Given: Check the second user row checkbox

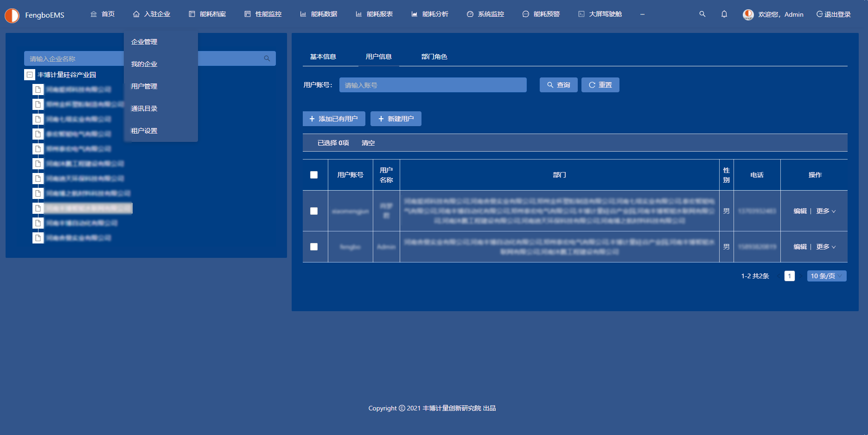Looking at the screenshot, I should (x=314, y=247).
